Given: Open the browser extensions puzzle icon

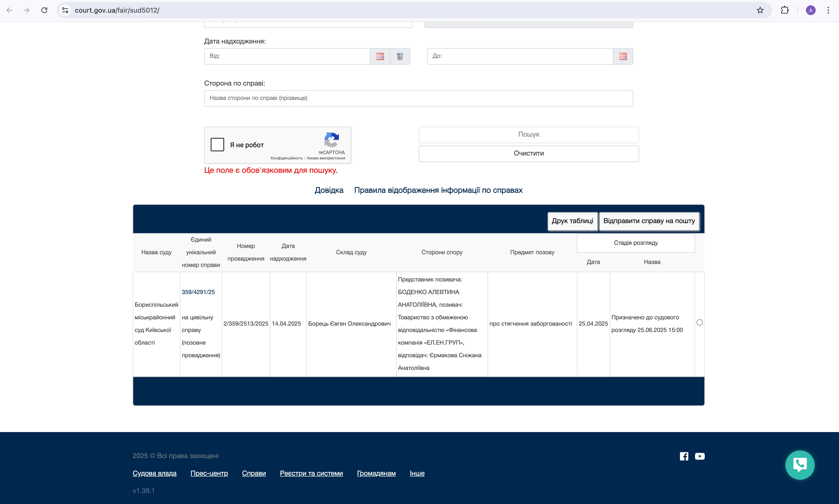Looking at the screenshot, I should point(785,10).
